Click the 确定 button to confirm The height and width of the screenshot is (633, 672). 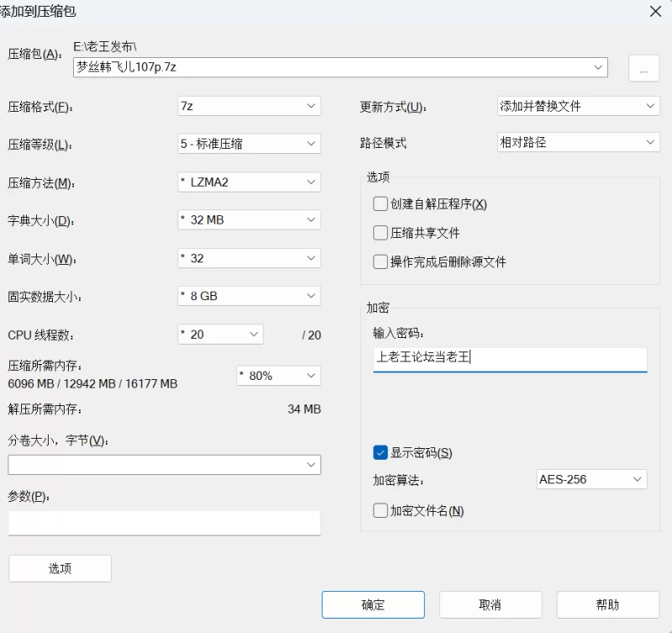pyautogui.click(x=373, y=605)
